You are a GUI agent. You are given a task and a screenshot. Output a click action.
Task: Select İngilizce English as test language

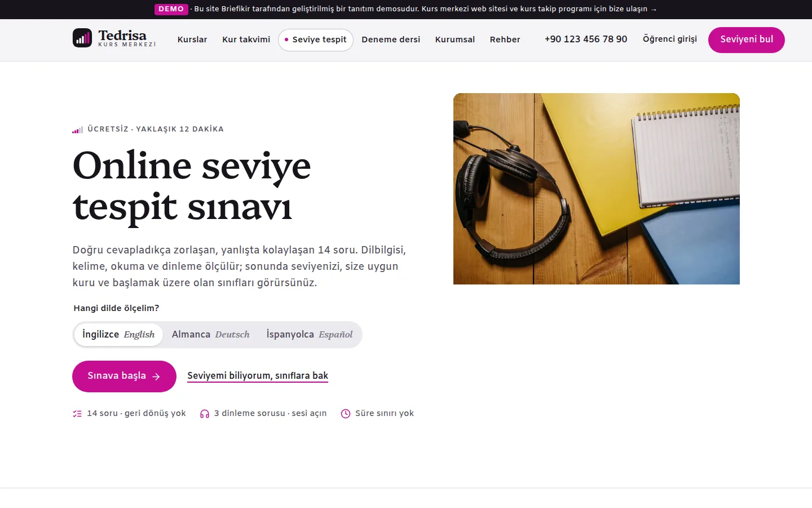pos(118,335)
